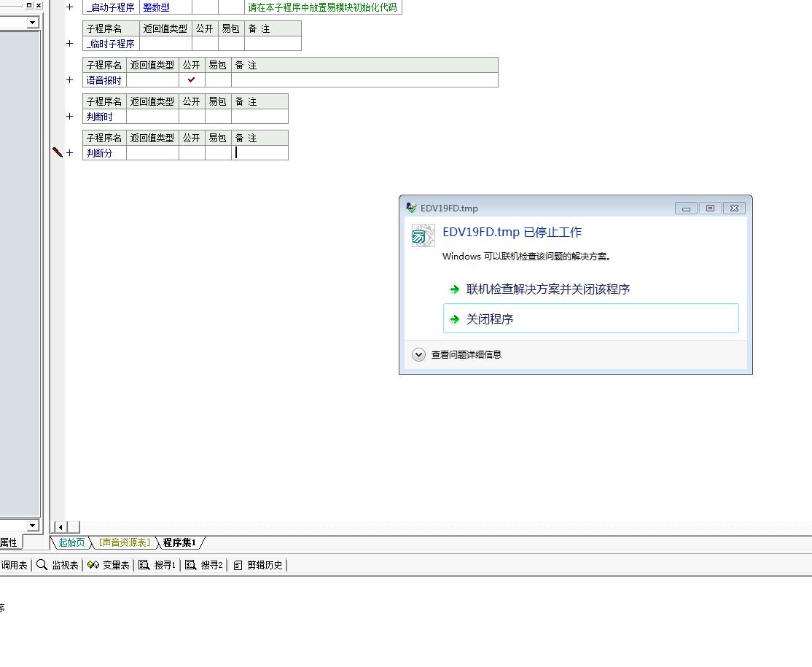Show the 剪辑历史 clipboard history tab

pos(258,565)
